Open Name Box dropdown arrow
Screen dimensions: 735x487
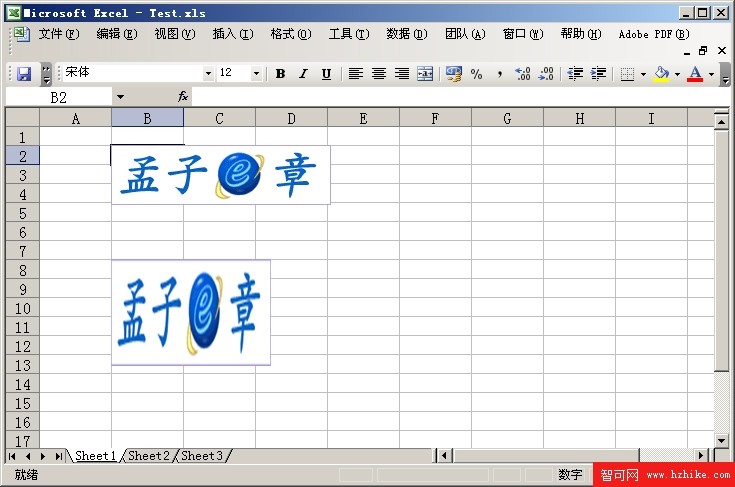click(x=120, y=97)
